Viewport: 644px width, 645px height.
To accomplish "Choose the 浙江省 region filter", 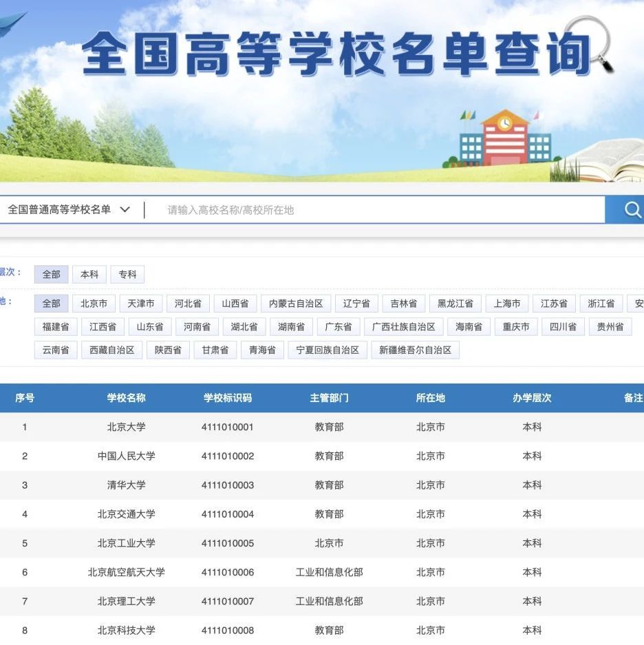I will pyautogui.click(x=601, y=304).
